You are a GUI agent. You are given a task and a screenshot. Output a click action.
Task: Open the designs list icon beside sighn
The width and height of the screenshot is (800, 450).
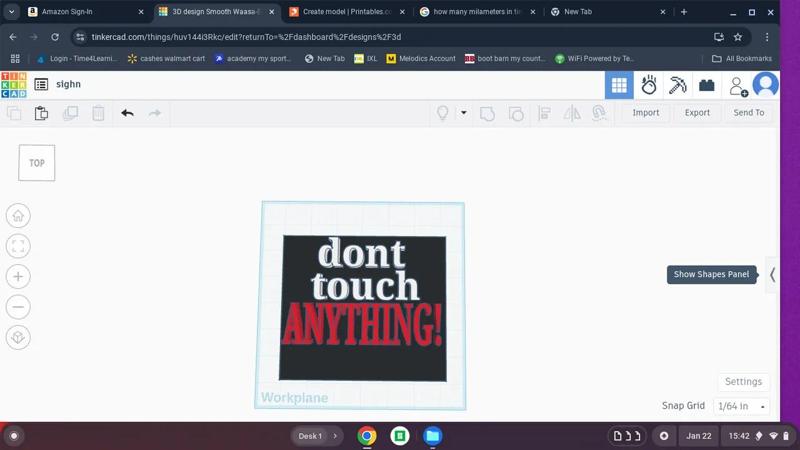point(41,84)
